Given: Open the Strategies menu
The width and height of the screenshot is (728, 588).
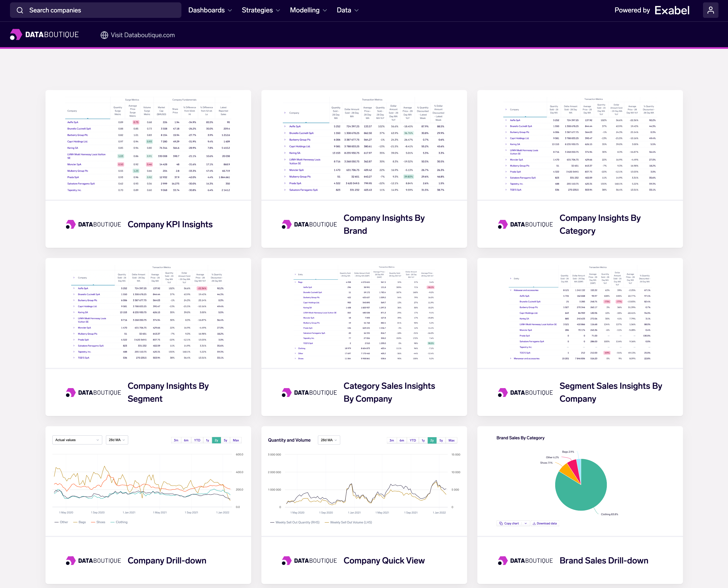Looking at the screenshot, I should pyautogui.click(x=261, y=10).
